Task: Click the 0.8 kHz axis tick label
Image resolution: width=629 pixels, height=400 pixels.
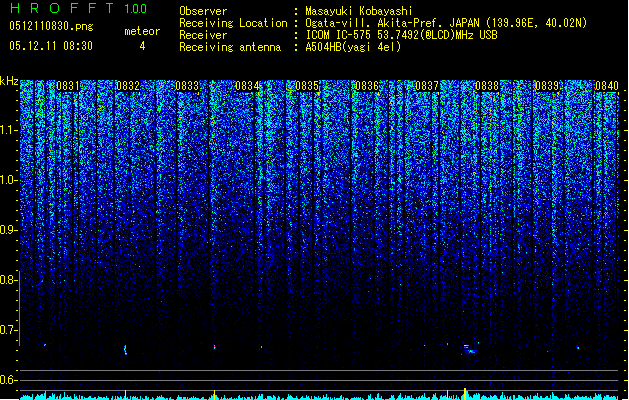Action: (x=9, y=280)
